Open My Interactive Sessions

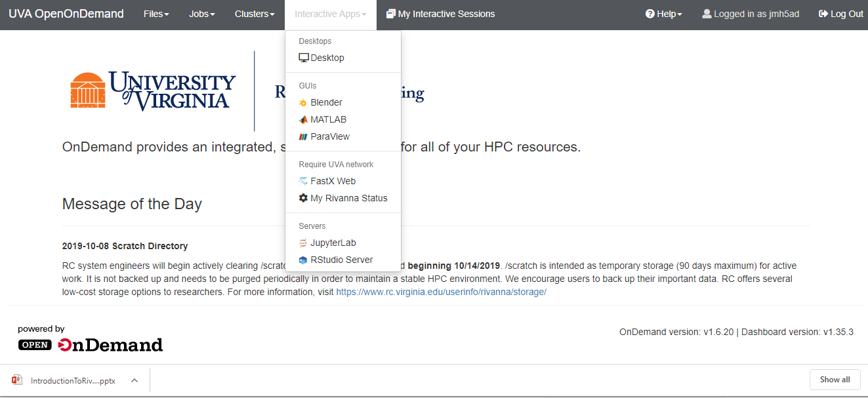440,14
